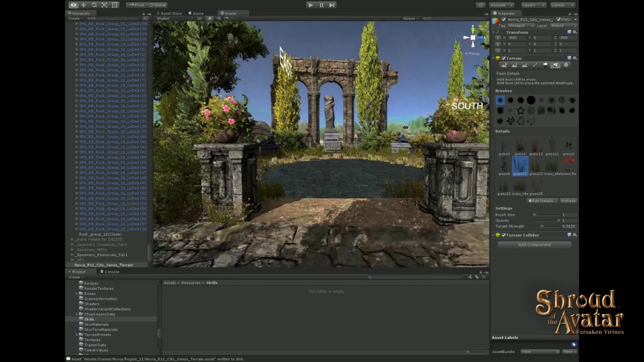The height and width of the screenshot is (362, 644).
Task: Open Terrain Settings gear tool
Action: (566, 65)
